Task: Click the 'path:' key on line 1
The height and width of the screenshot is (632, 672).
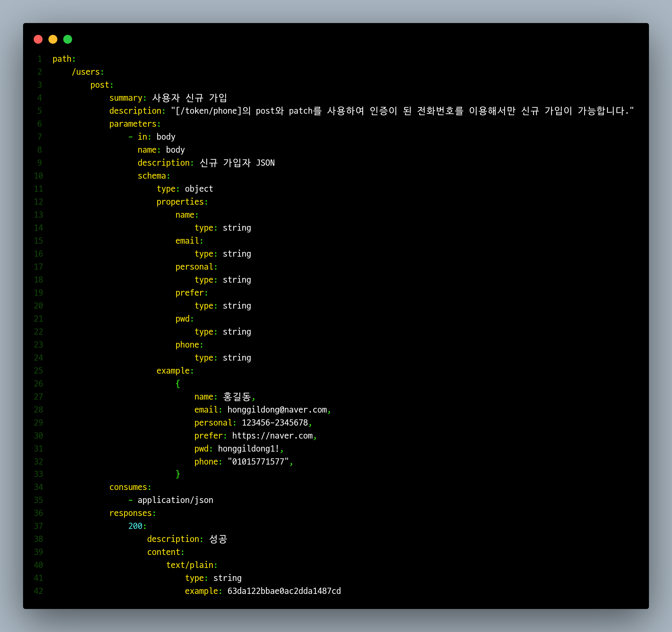Action: 64,59
